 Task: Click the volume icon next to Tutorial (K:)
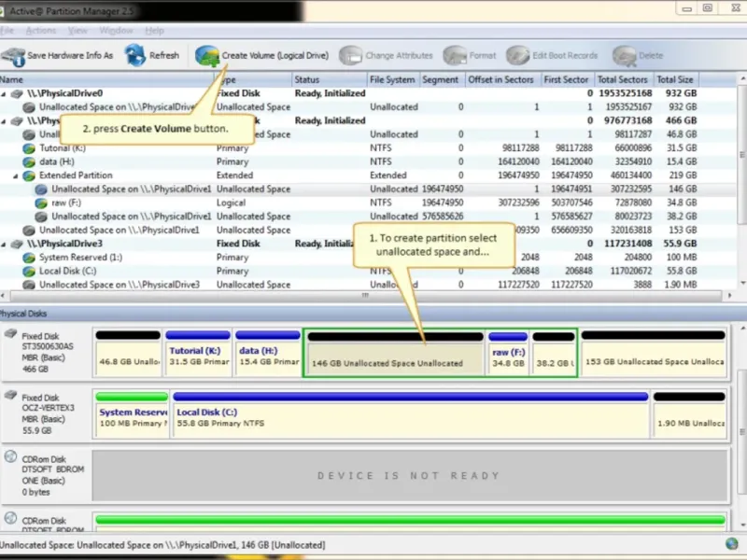click(29, 148)
